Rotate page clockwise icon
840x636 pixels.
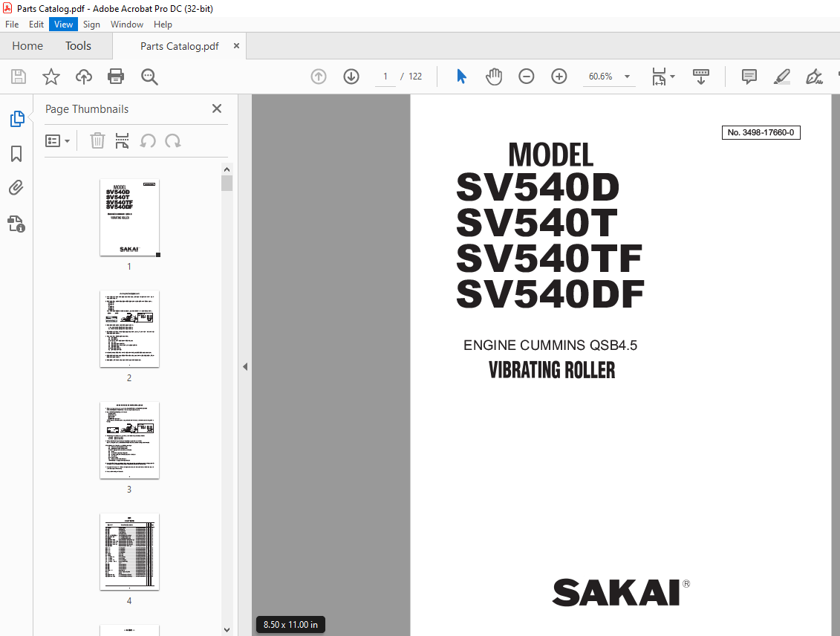[172, 141]
